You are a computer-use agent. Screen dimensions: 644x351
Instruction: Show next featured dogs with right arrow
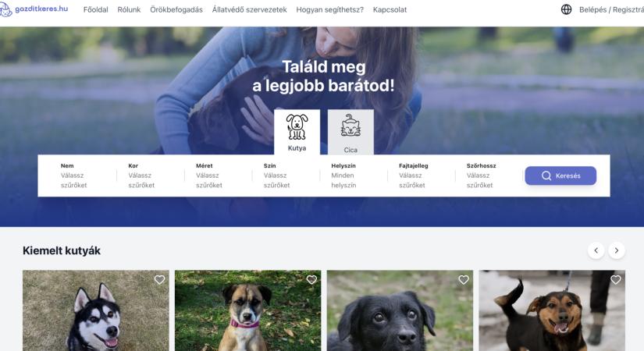(x=617, y=250)
